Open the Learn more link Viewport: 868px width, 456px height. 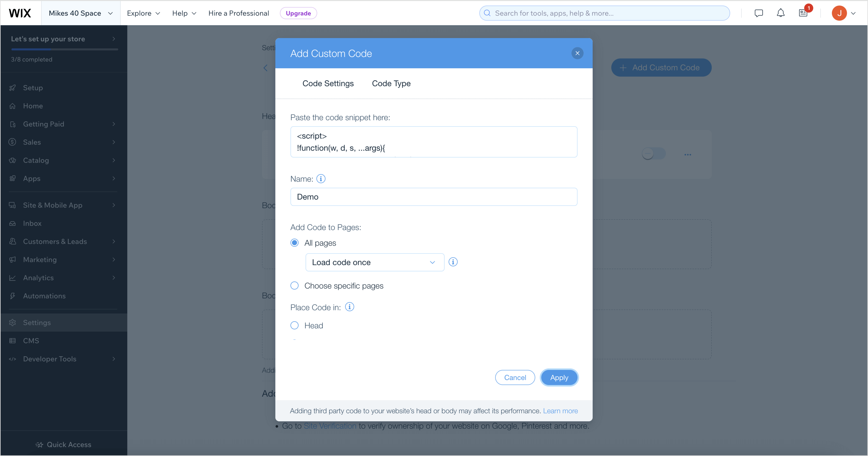pos(560,411)
